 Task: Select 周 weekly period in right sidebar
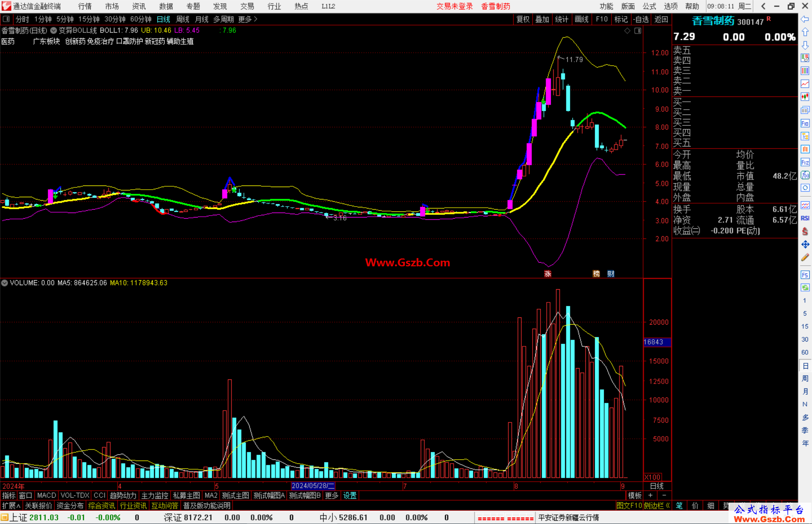805,378
